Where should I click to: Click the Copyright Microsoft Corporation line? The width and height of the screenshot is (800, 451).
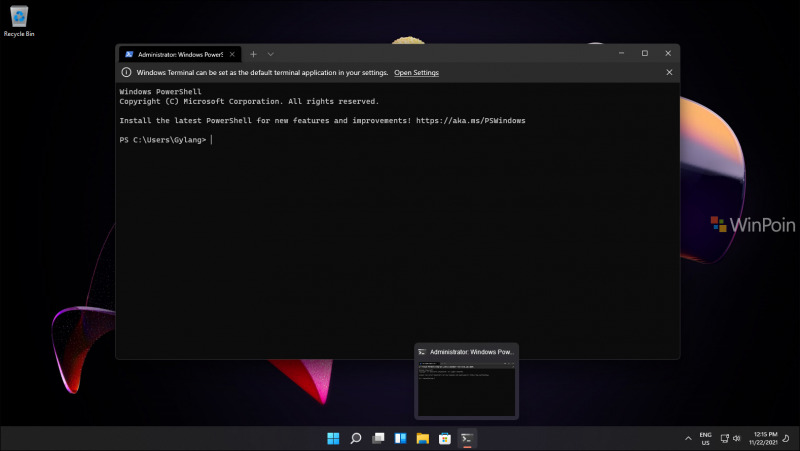point(249,102)
